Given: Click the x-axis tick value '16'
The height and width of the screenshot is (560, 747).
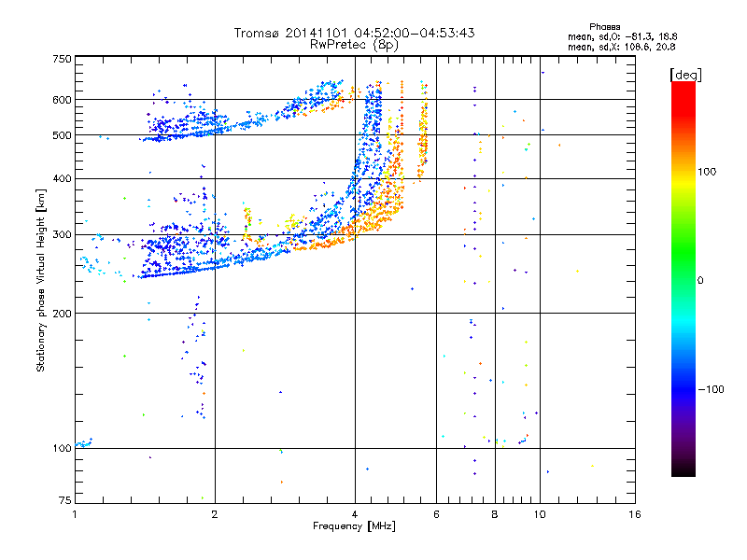Looking at the screenshot, I should point(635,514).
